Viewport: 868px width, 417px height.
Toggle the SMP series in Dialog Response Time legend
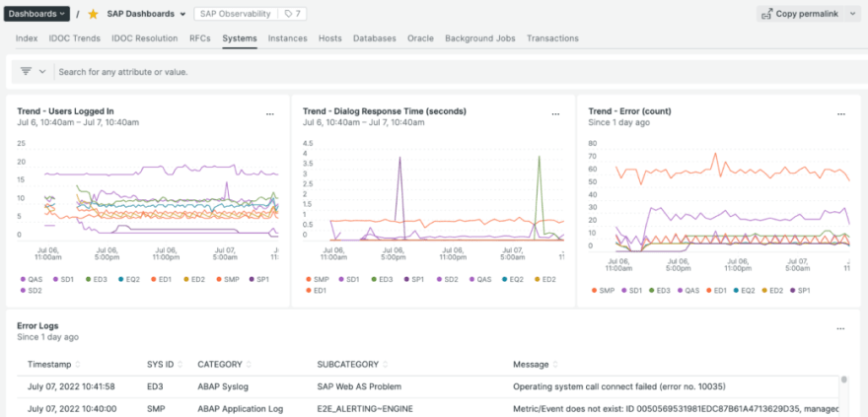(x=320, y=278)
